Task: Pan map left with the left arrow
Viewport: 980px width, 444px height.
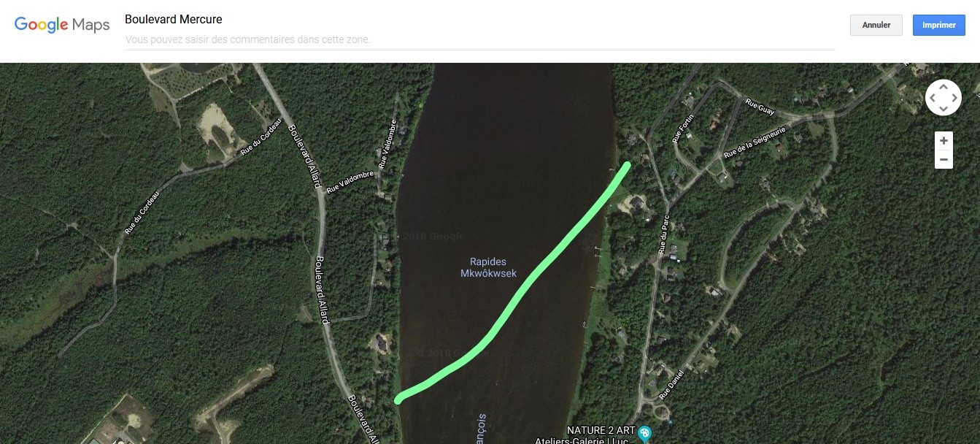Action: click(x=933, y=98)
